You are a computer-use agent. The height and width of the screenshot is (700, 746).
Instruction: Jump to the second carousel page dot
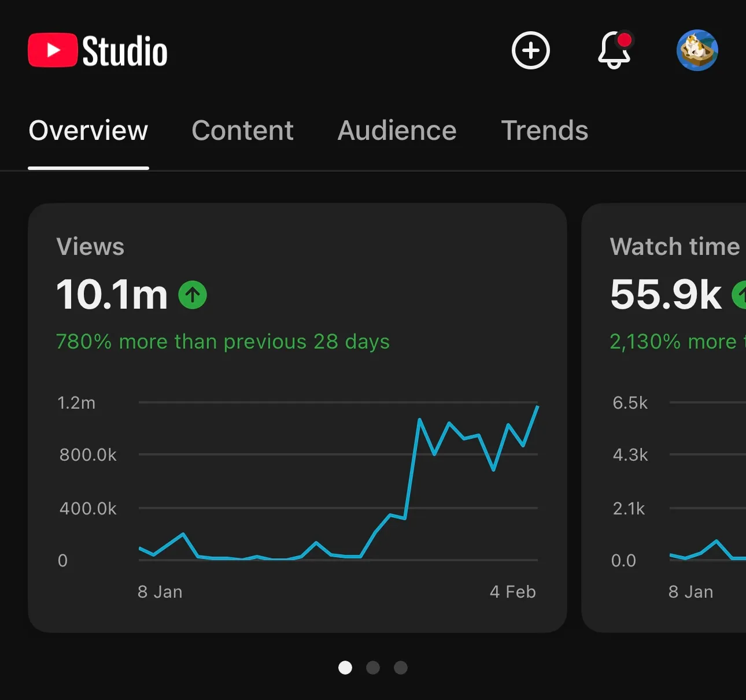(x=373, y=668)
